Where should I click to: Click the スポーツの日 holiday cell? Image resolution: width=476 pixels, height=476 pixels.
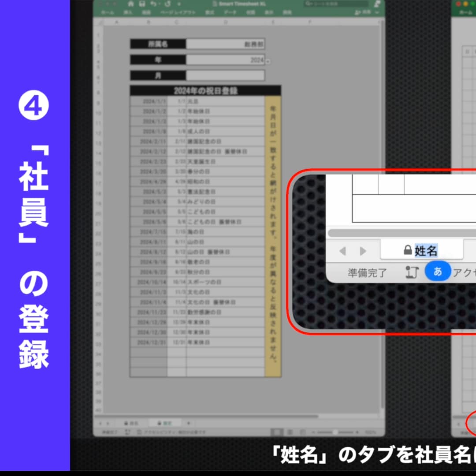click(225, 282)
